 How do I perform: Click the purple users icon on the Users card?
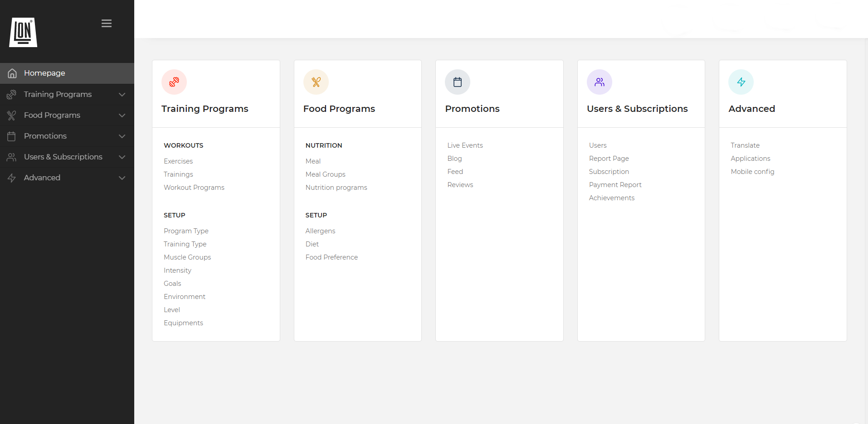600,82
